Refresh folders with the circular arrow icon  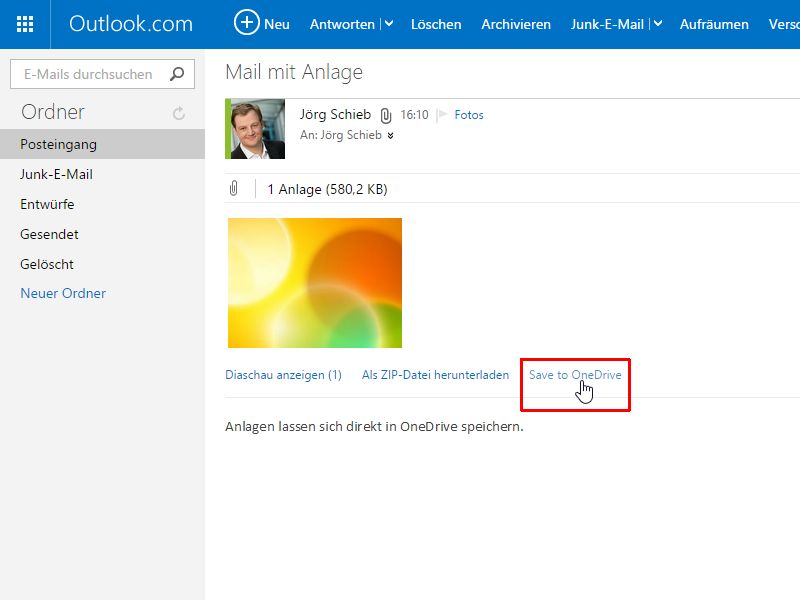(x=179, y=113)
